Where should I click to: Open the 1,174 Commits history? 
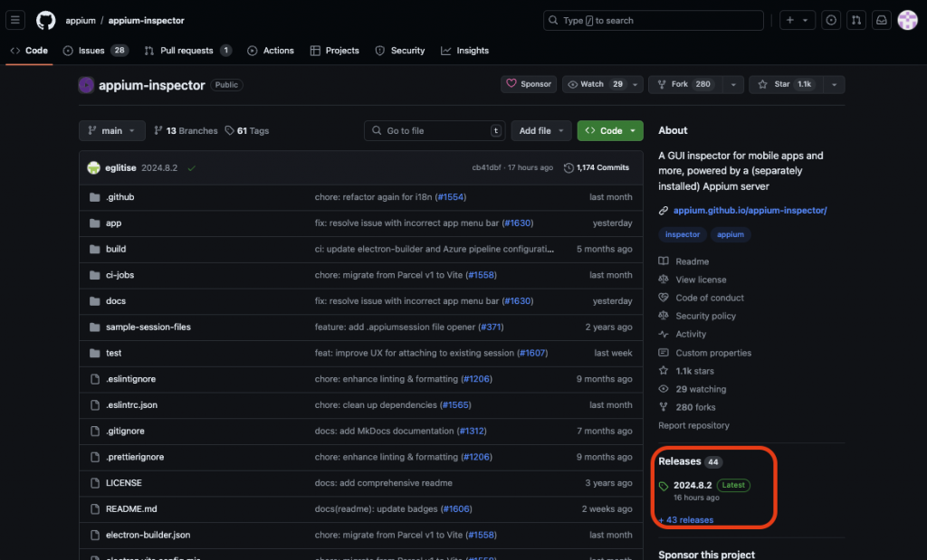[597, 167]
